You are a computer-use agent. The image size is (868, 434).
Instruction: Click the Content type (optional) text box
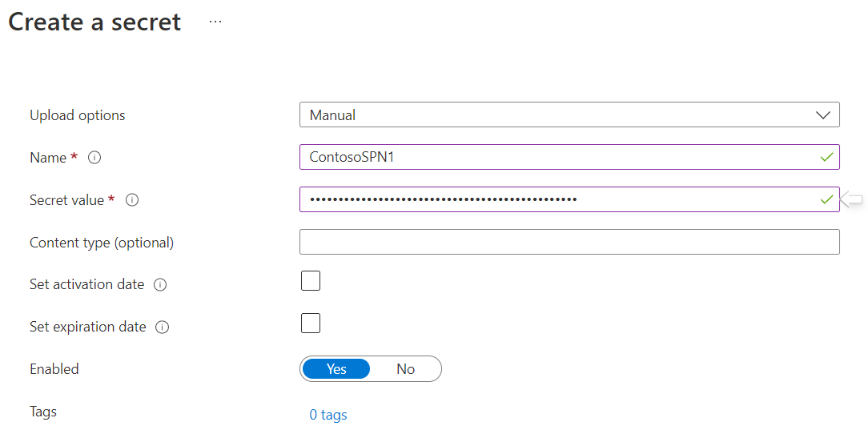(569, 242)
